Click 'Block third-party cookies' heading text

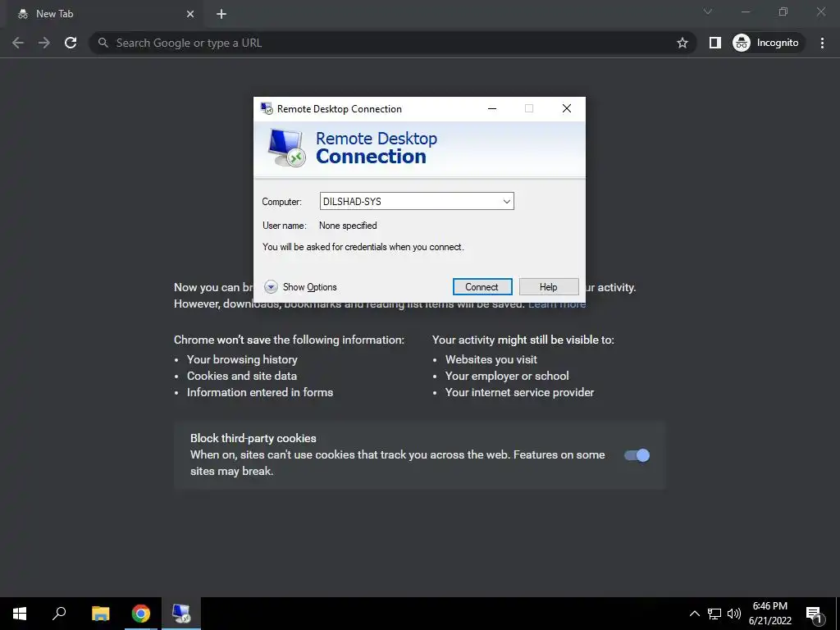coord(253,438)
